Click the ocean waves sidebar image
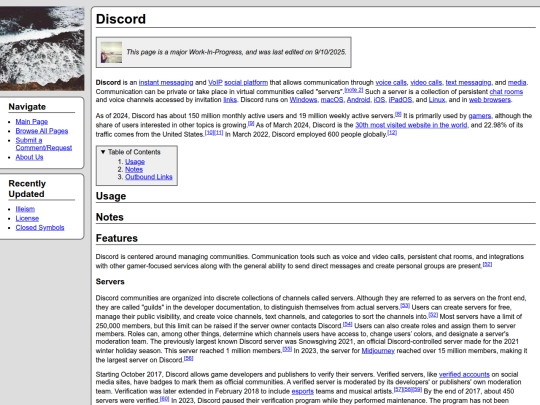The image size is (540, 405). (42, 49)
